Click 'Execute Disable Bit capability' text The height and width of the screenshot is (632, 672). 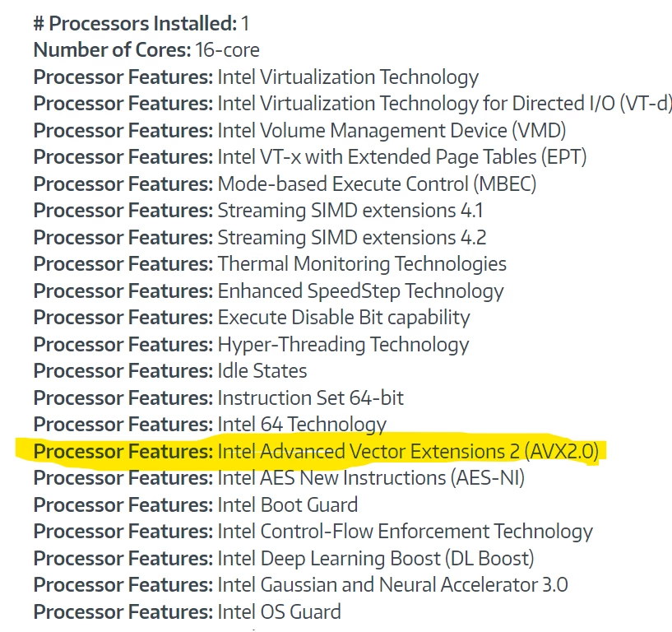coord(344,318)
